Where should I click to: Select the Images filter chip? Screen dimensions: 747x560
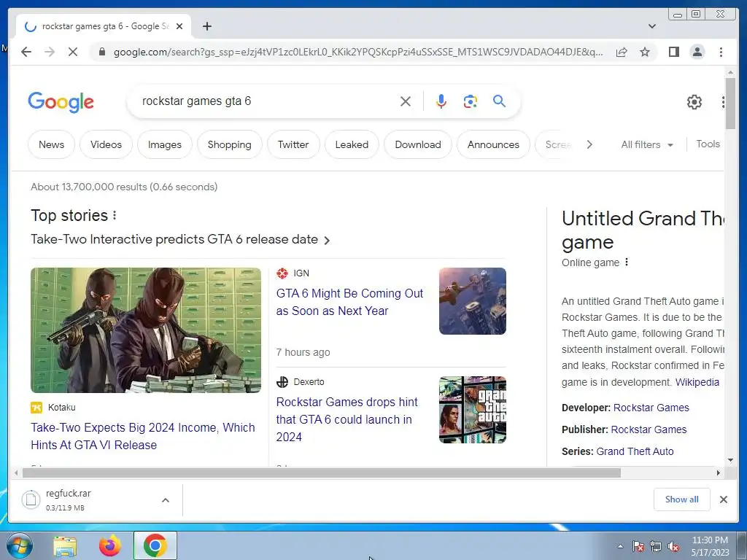pyautogui.click(x=165, y=144)
